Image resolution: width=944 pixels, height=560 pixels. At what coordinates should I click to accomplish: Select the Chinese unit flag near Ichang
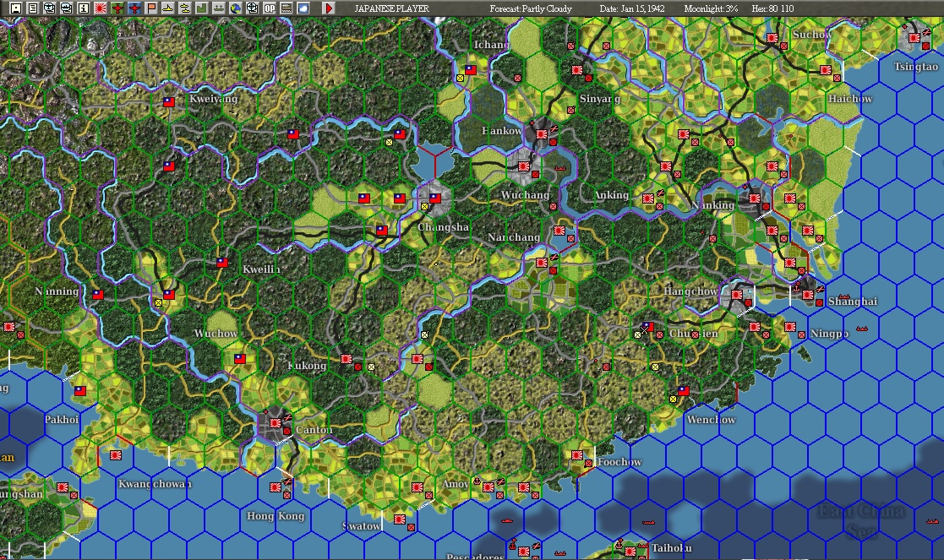(x=470, y=70)
